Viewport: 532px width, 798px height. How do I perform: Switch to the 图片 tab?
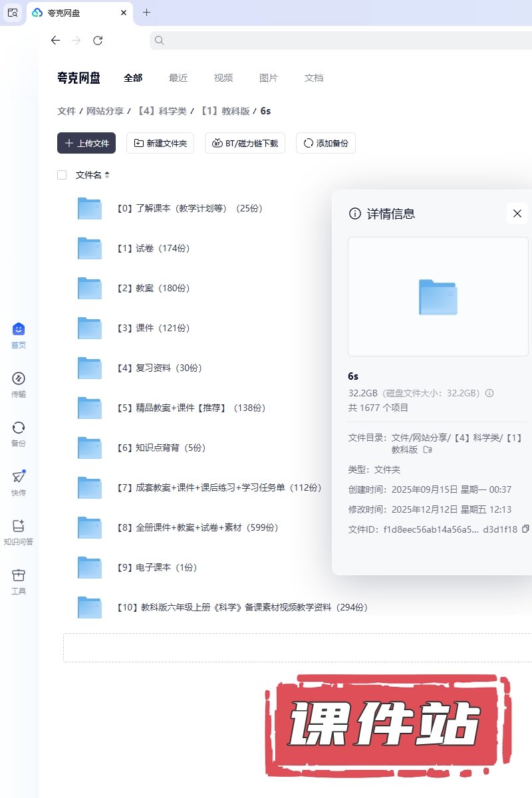point(269,78)
